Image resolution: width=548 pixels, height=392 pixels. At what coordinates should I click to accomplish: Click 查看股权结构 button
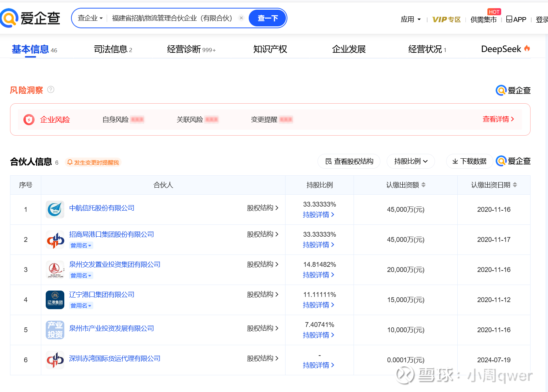click(x=349, y=161)
